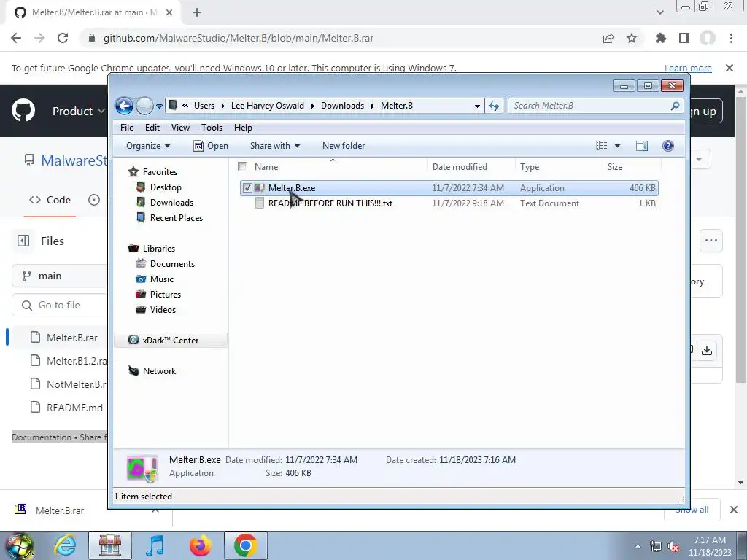Open Recent Places in navigation pane

coord(177,217)
